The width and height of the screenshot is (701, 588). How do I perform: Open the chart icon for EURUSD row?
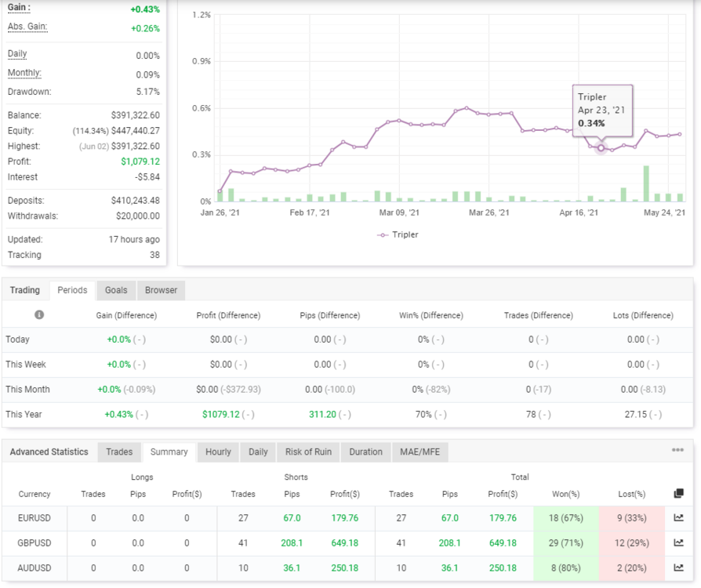click(678, 517)
